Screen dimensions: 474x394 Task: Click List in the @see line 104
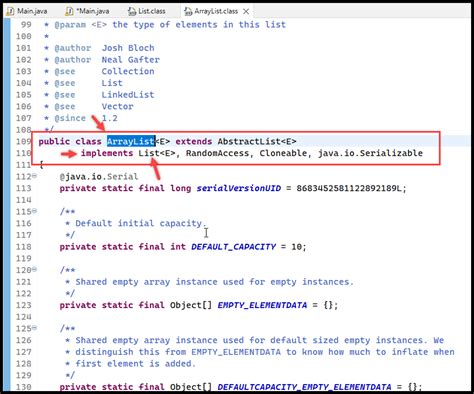point(112,83)
